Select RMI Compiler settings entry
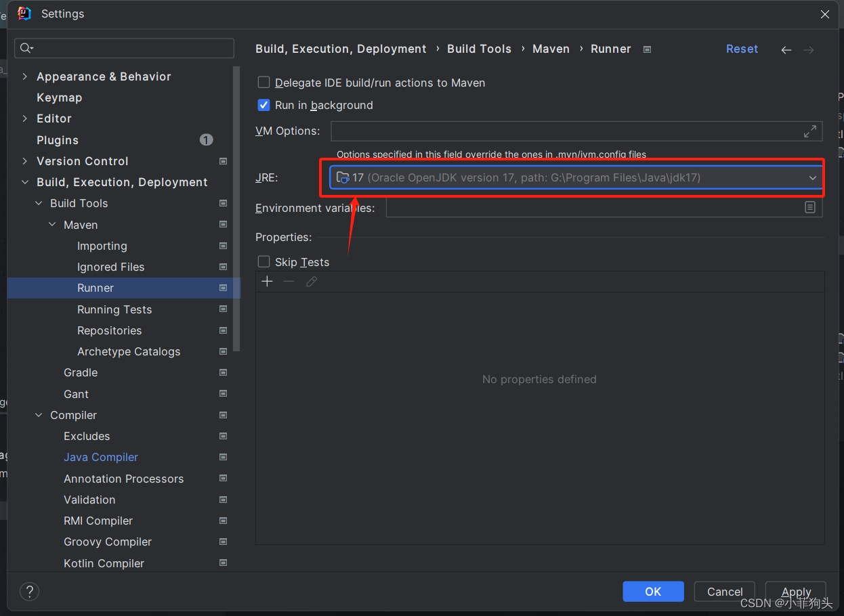This screenshot has width=844, height=616. tap(98, 521)
